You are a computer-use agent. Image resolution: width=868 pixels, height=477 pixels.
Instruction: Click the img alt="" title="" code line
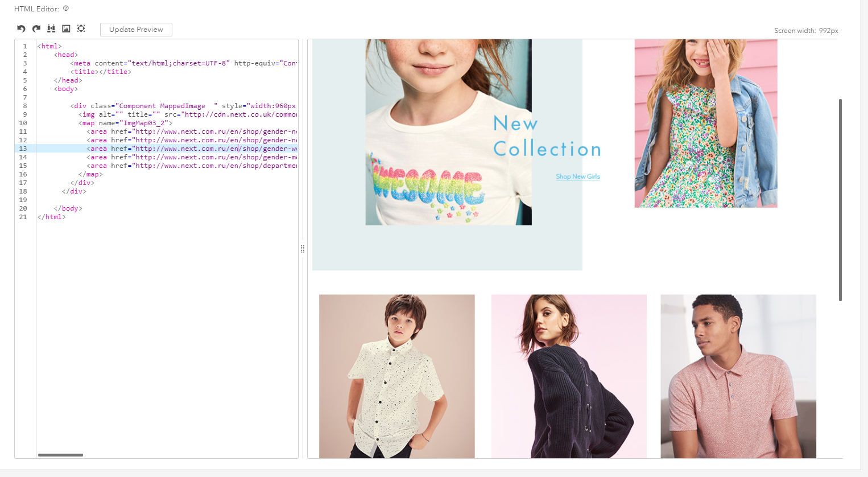(188, 114)
